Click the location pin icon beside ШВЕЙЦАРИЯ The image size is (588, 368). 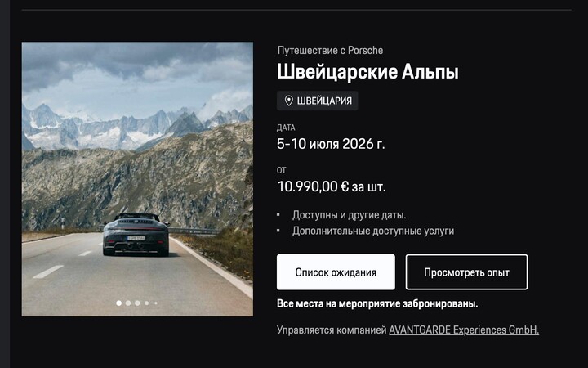point(288,101)
